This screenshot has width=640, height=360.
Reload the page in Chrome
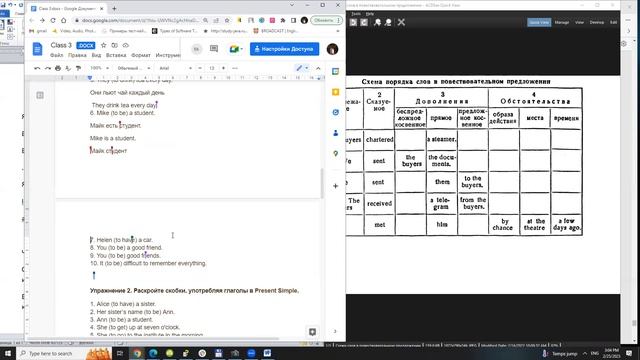point(53,20)
